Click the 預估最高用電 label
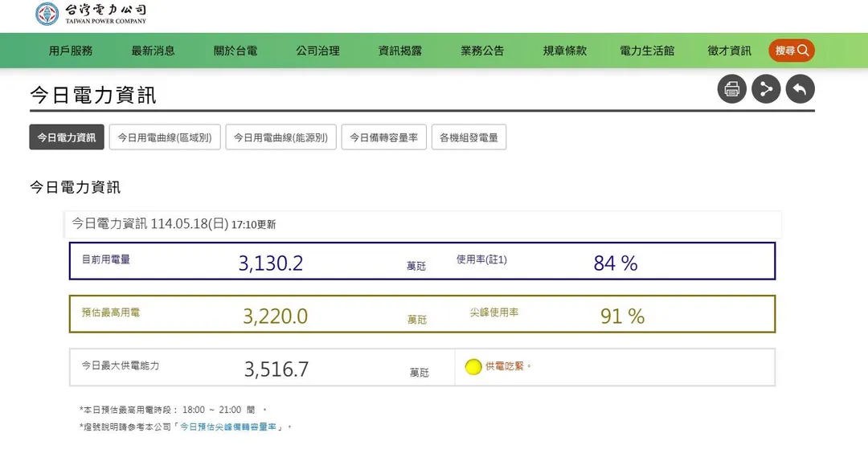 [111, 312]
